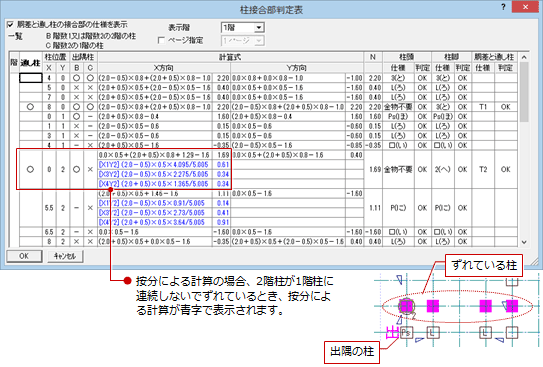
Task: Open the 表示階 1階 dropdown
Action: click(242, 27)
